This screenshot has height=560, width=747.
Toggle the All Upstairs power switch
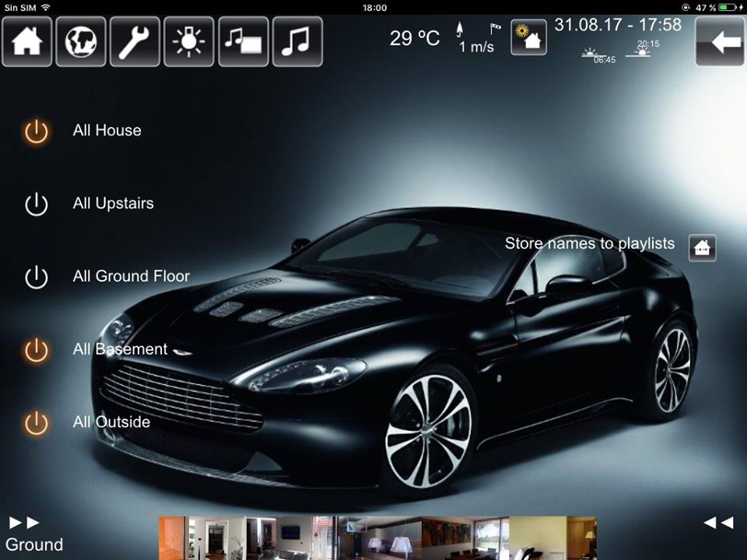coord(37,205)
